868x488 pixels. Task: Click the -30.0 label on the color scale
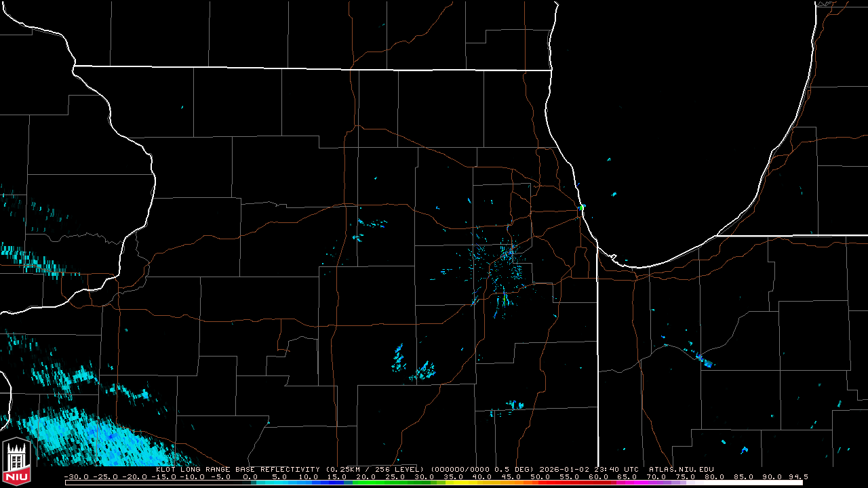coord(77,476)
